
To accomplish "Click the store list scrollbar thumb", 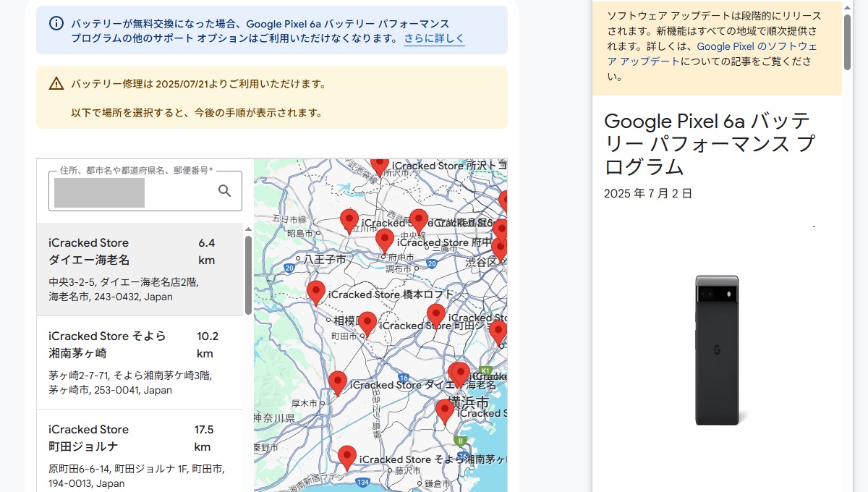I will pyautogui.click(x=248, y=275).
